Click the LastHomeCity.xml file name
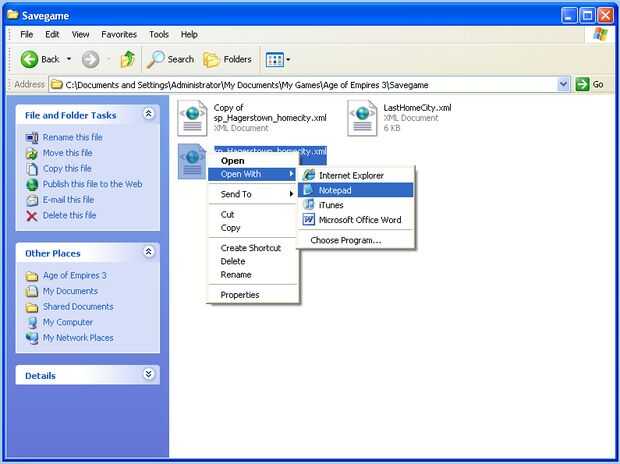Viewport: 620px width, 464px height. pos(417,108)
